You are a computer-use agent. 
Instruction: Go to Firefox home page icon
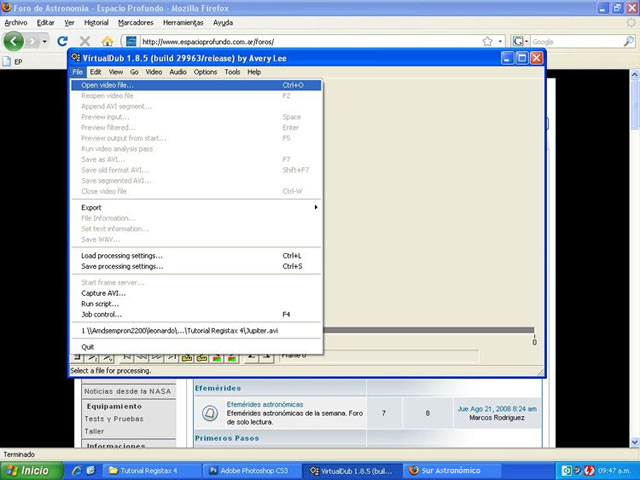tap(107, 42)
